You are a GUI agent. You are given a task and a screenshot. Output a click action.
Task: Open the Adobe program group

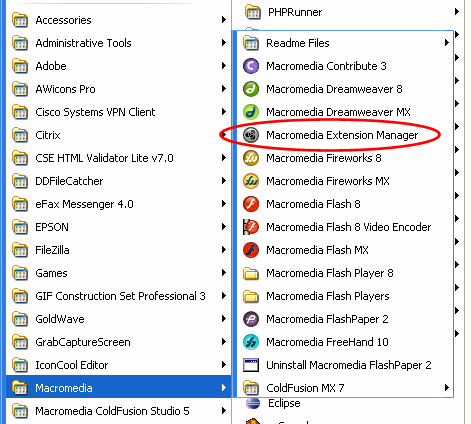tap(118, 66)
